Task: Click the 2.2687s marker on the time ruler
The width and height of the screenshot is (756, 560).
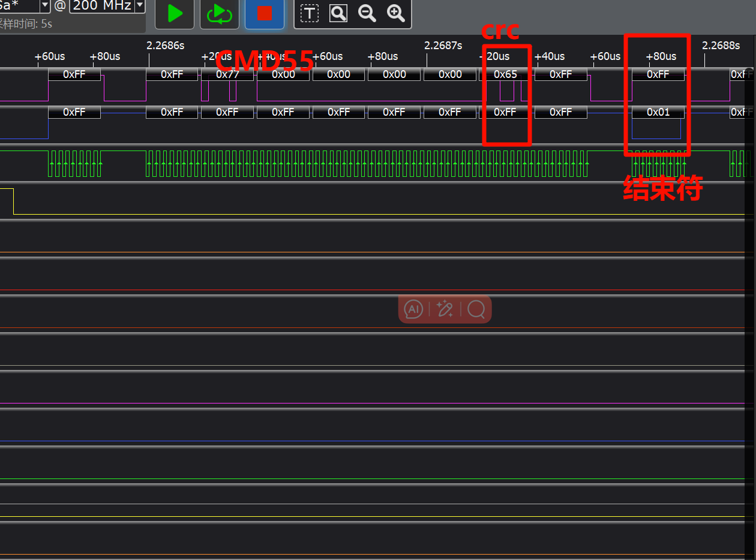Action: 443,46
